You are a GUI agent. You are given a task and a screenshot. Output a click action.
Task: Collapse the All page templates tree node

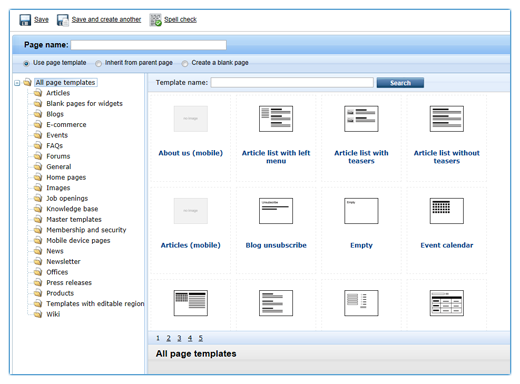[17, 83]
